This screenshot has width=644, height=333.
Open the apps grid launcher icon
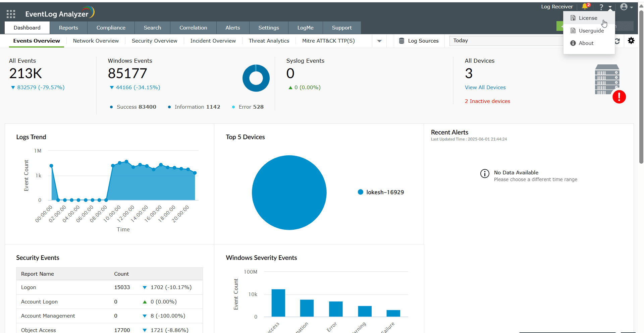(11, 14)
